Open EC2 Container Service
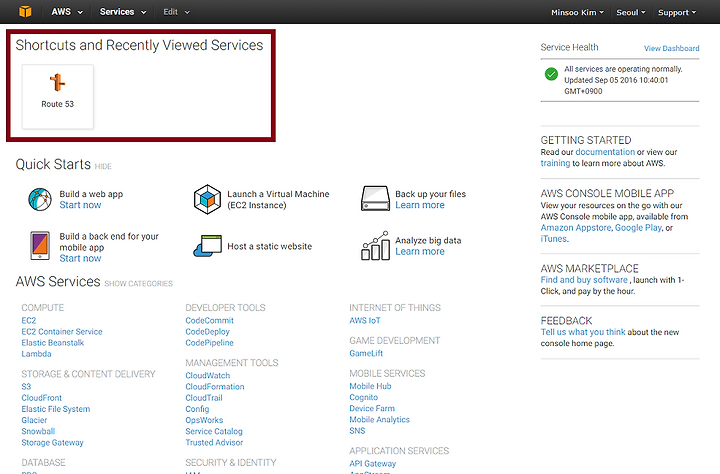Image resolution: width=720 pixels, height=474 pixels. pyautogui.click(x=62, y=332)
